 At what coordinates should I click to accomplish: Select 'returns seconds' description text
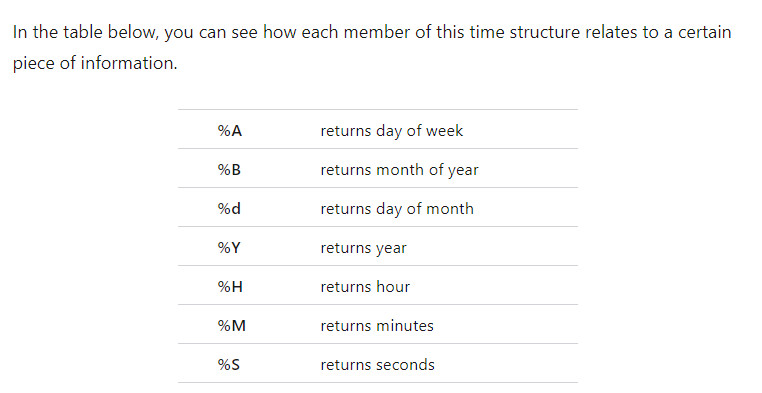coord(377,365)
